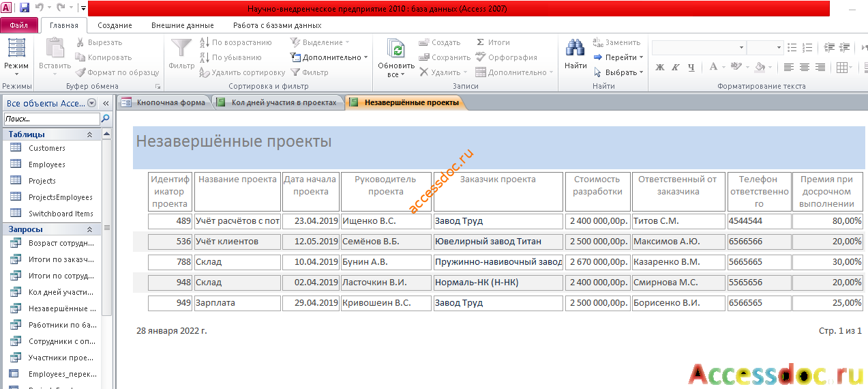Screen dimensions: 868x389
Task: Open the fill color bucket picker
Action: click(x=763, y=67)
